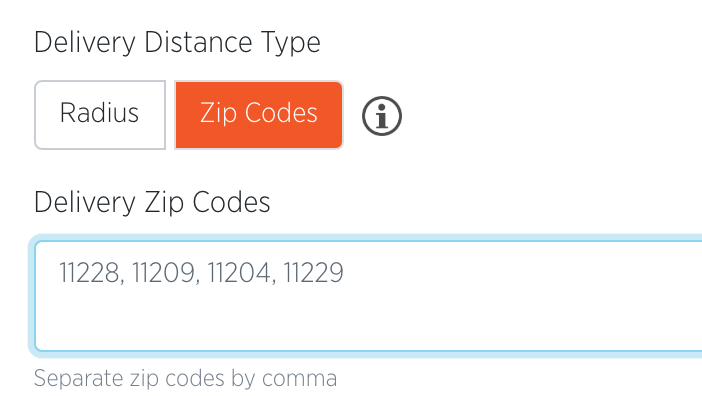This screenshot has height=396, width=702.
Task: Click the 11229 placeholder in textarea
Action: click(313, 273)
